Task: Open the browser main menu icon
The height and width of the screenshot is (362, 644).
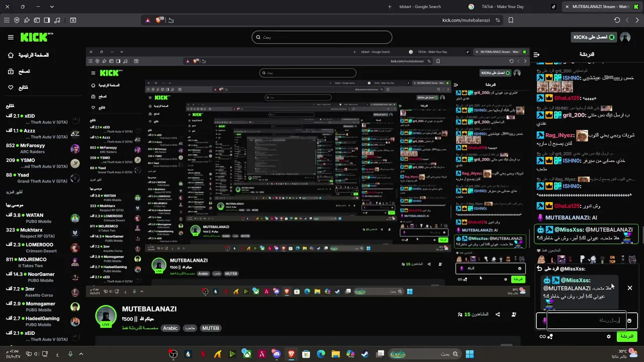Action: [x=7, y=20]
